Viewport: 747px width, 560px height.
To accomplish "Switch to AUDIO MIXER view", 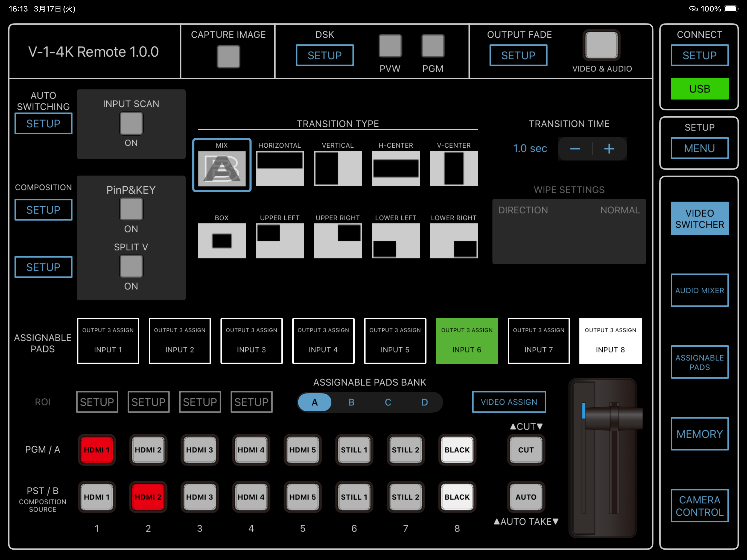I will tap(699, 290).
